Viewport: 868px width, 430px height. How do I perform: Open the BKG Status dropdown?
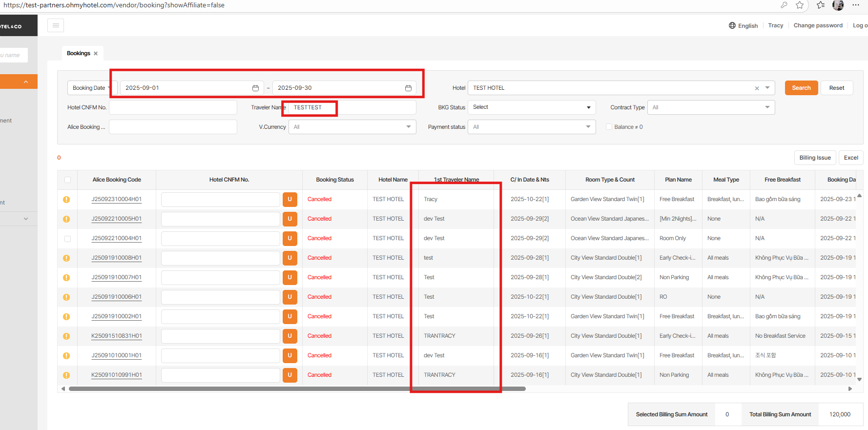pyautogui.click(x=531, y=107)
